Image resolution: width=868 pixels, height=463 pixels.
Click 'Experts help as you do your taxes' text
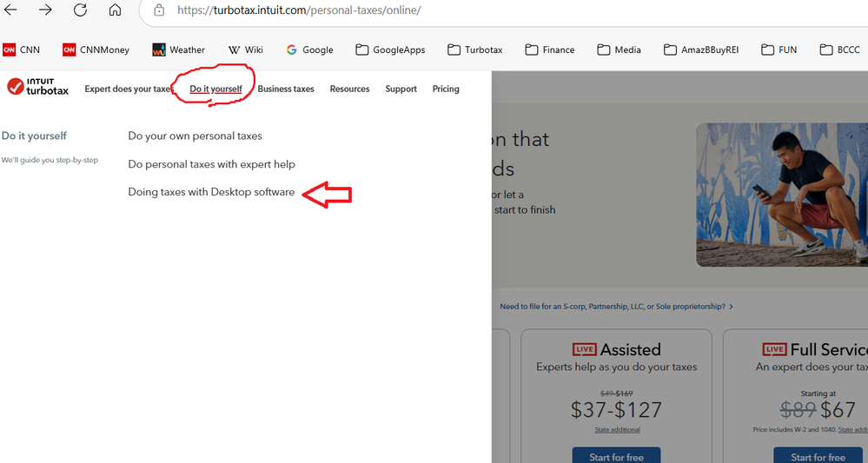point(617,367)
